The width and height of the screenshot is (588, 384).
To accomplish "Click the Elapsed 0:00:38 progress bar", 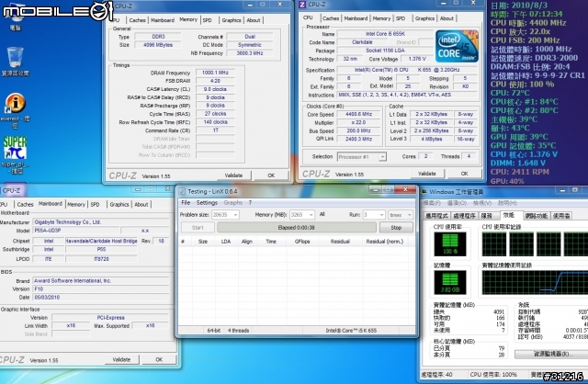I will pyautogui.click(x=296, y=227).
